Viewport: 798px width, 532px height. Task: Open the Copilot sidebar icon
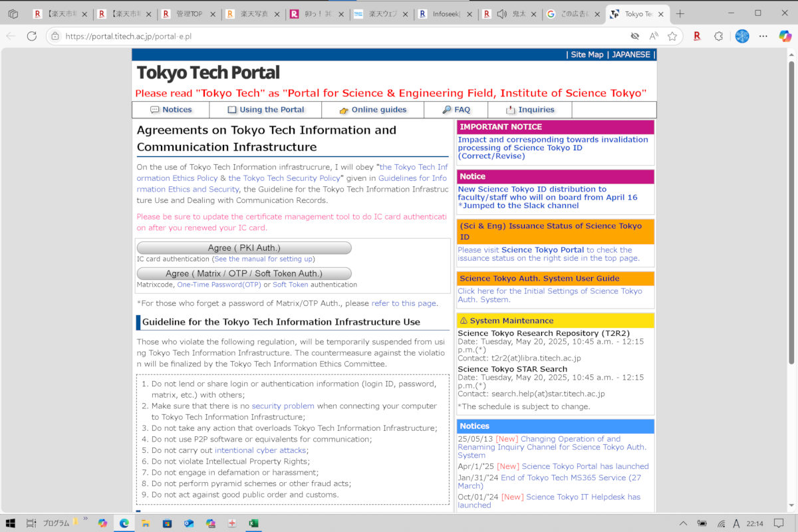tap(785, 36)
